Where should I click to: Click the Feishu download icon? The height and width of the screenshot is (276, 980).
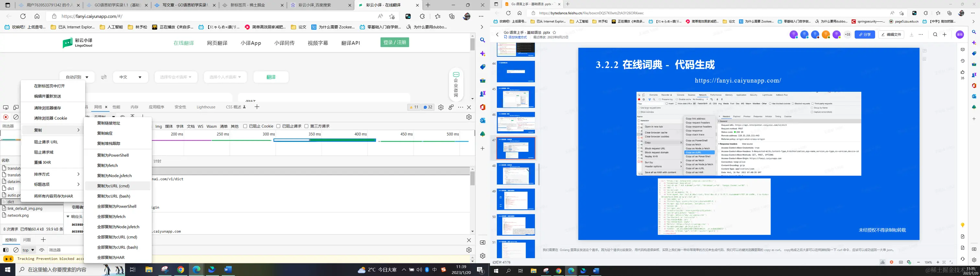click(912, 35)
